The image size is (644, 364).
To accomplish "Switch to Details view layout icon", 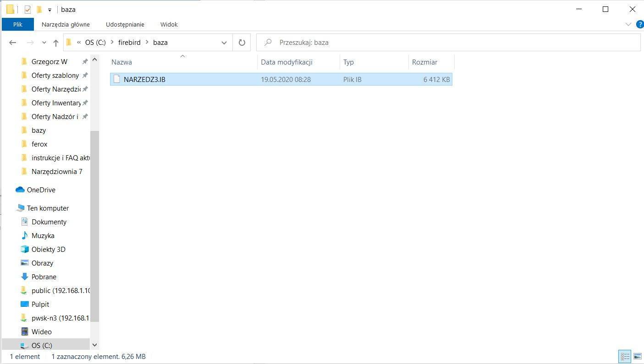I will 625,356.
